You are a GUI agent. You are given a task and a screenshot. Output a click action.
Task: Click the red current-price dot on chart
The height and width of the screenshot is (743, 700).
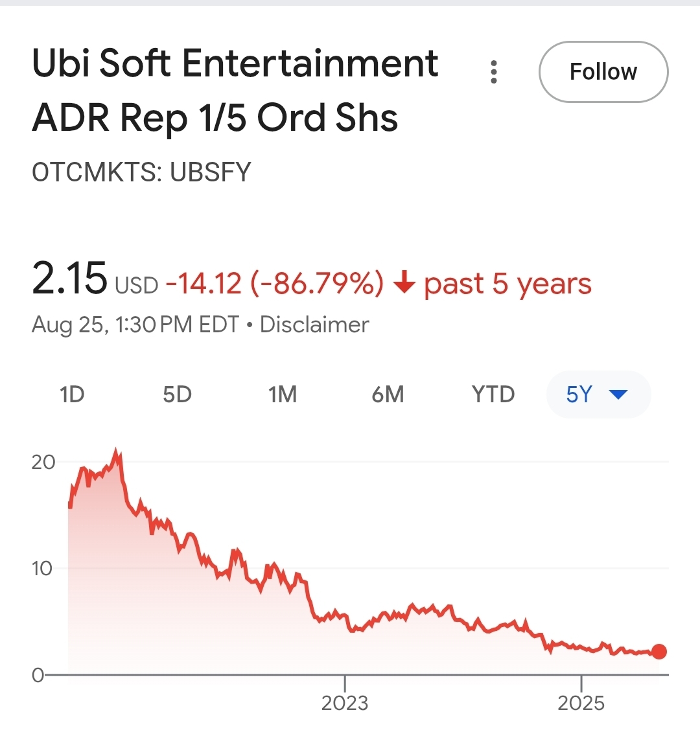coord(659,652)
